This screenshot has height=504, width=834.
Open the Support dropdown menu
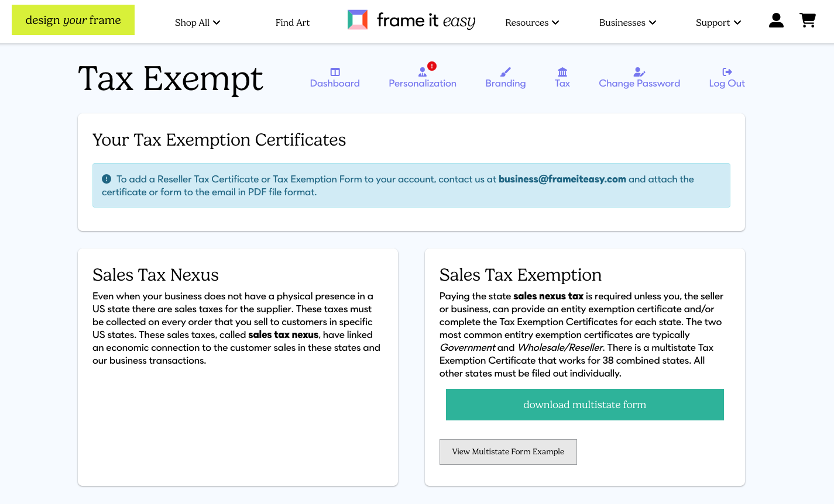coord(718,23)
